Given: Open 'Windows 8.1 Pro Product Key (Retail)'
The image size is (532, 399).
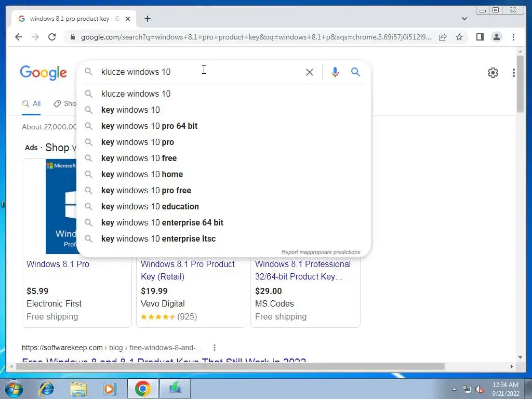Looking at the screenshot, I should [188, 270].
